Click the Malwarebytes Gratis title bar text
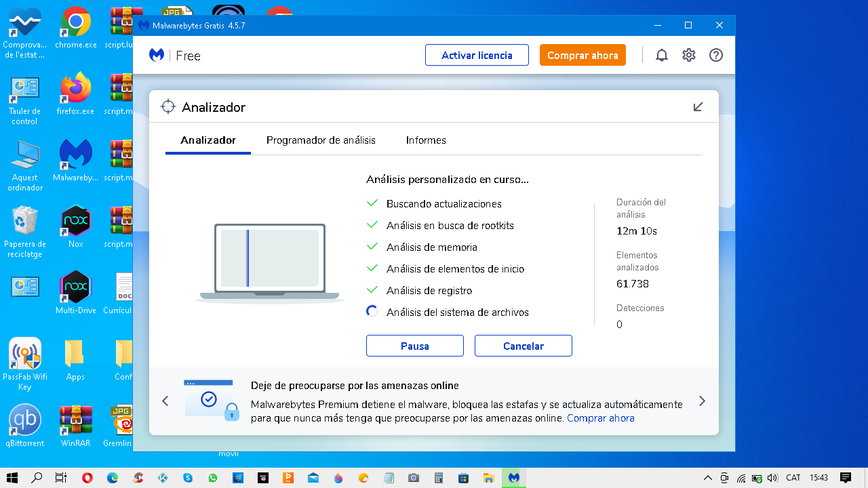Screen dimensions: 868x488 pos(199,26)
